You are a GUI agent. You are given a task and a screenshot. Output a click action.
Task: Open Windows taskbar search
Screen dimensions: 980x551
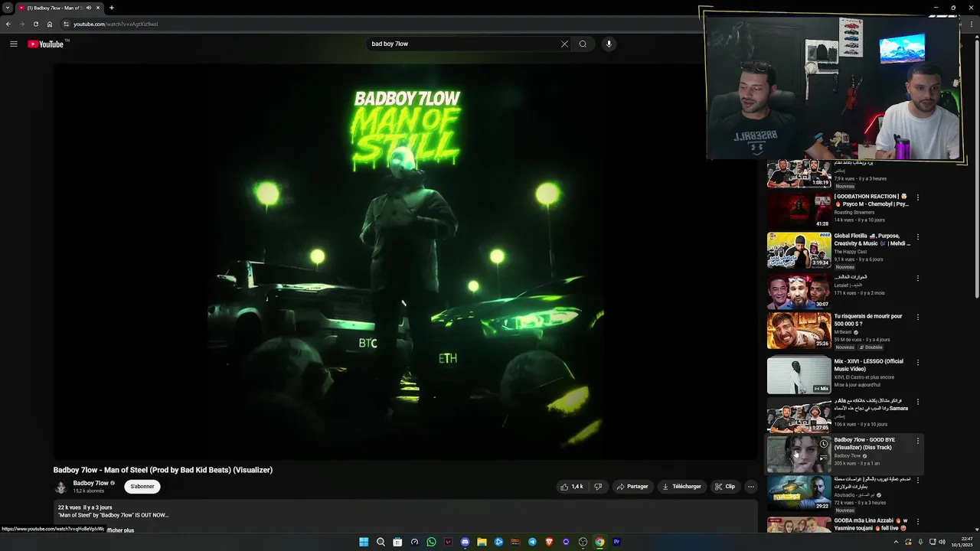click(381, 542)
